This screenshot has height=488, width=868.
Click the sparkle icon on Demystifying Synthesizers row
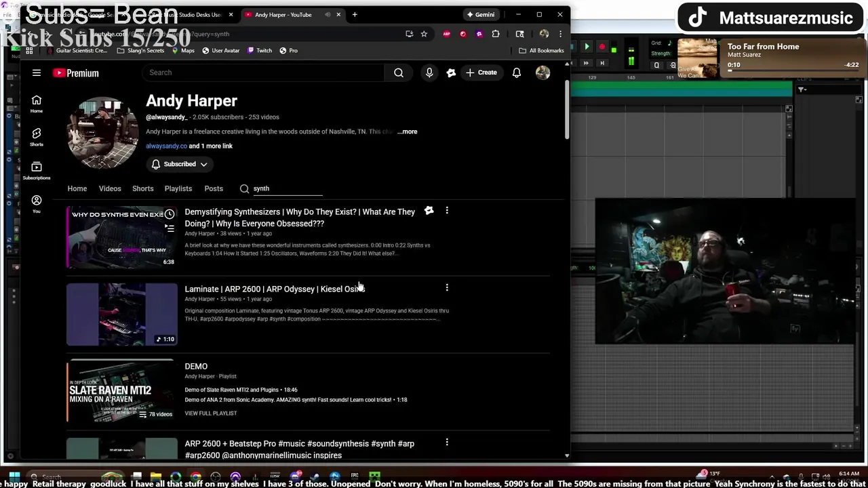tap(429, 211)
